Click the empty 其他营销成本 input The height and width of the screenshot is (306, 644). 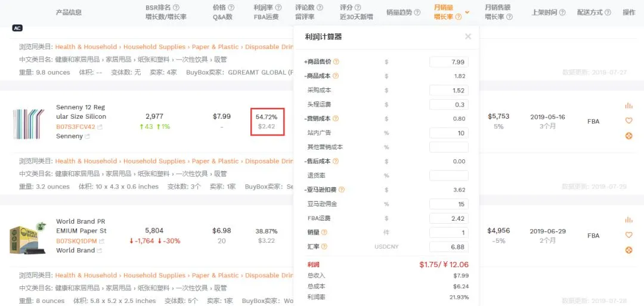coord(448,147)
